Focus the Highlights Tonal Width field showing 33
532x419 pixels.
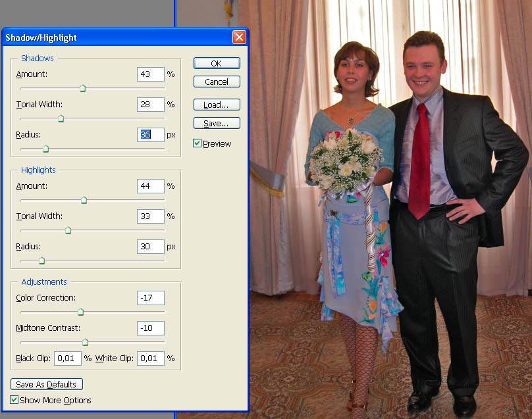point(151,216)
